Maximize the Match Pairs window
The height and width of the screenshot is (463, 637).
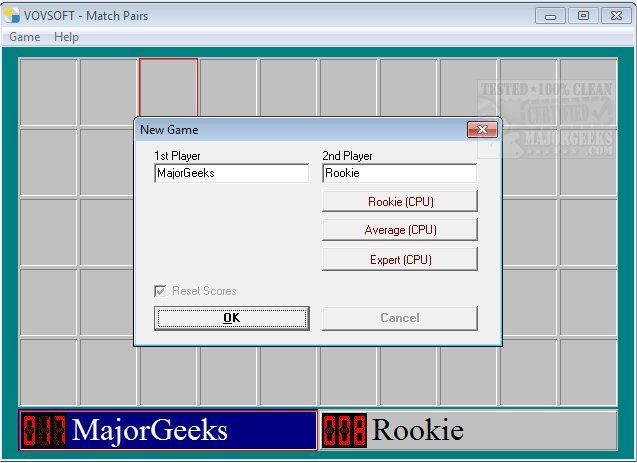(x=583, y=16)
